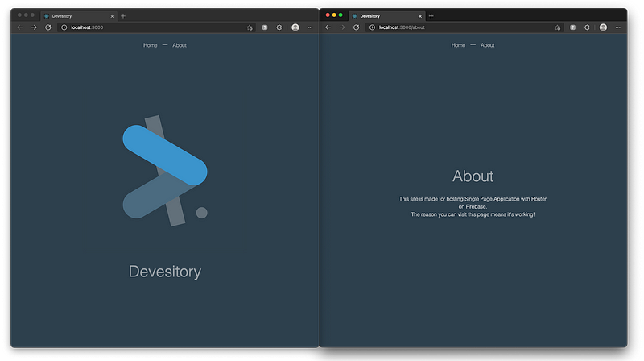Click the Devesitory logo image on home page
The image size is (644, 361).
pyautogui.click(x=165, y=171)
